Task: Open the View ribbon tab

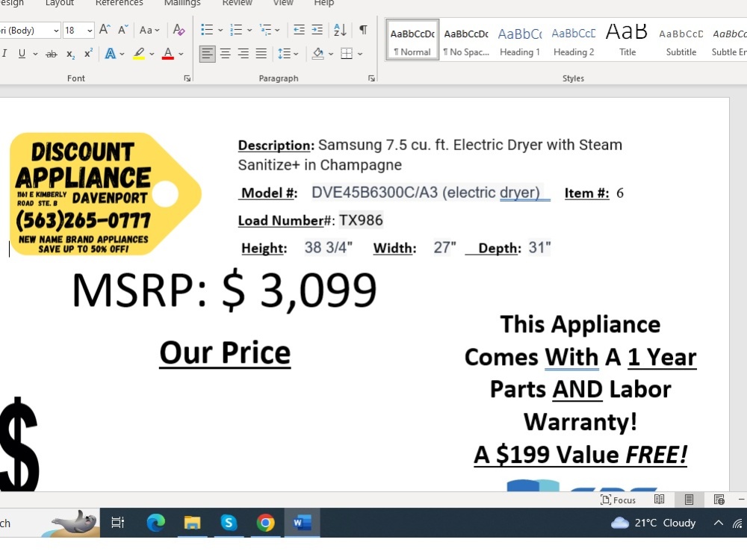Action: tap(283, 3)
